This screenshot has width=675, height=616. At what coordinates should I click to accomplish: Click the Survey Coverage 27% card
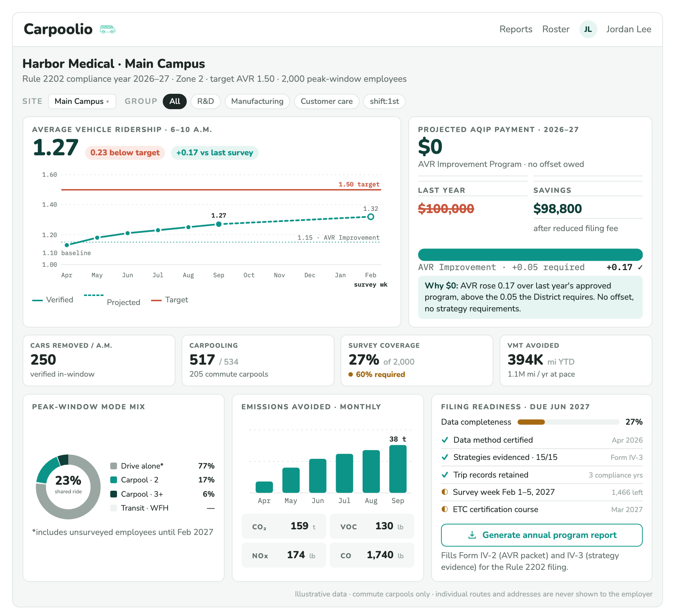tap(417, 361)
